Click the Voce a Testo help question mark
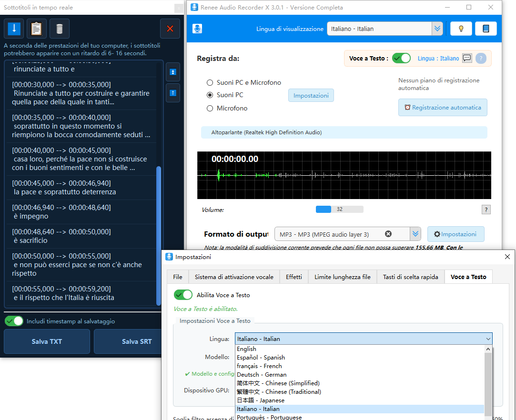 [481, 59]
